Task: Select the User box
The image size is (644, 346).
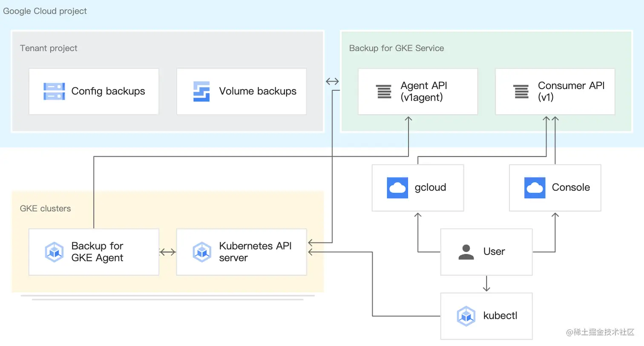Action: pyautogui.click(x=486, y=252)
